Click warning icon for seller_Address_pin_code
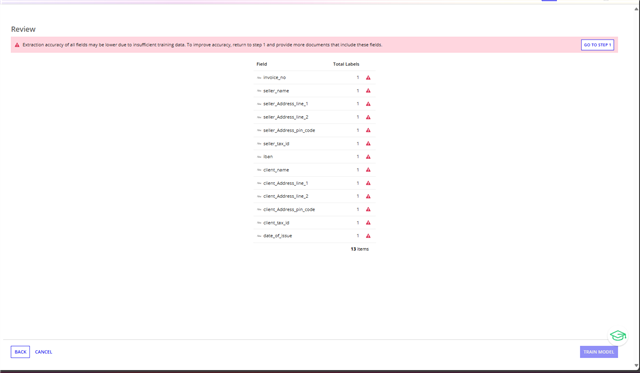 point(368,130)
